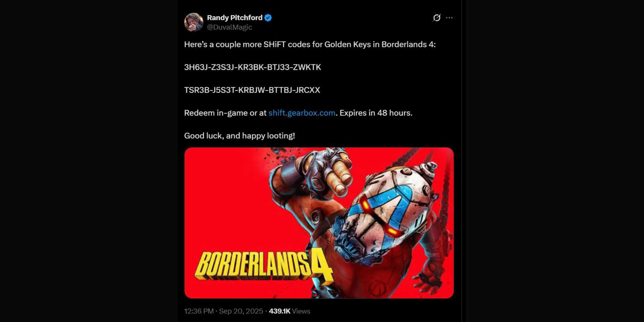Click the Sep 20, 2025 date
The height and width of the screenshot is (322, 644).
[241, 311]
